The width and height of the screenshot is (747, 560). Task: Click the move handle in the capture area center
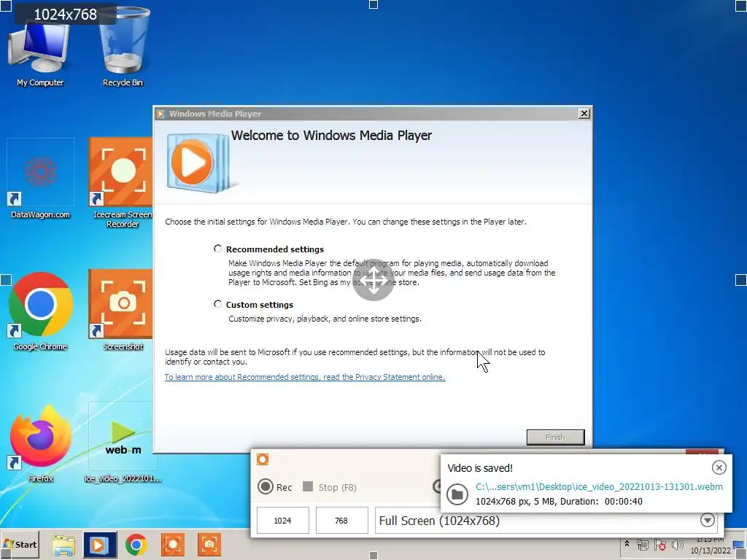coord(373,280)
